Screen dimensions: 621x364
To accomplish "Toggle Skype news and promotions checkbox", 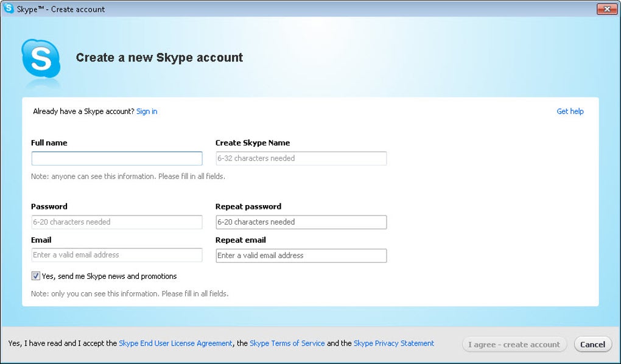I will tap(36, 276).
